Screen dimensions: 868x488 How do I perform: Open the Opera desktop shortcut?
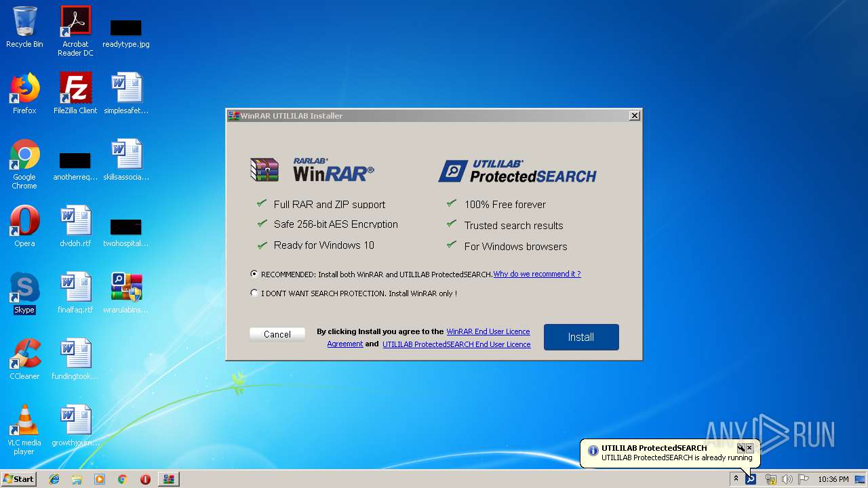24,226
